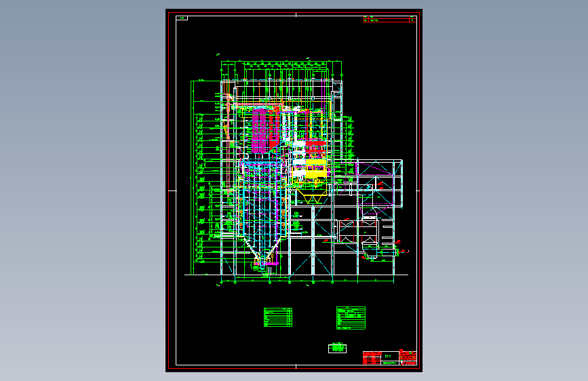The width and height of the screenshot is (588, 381).
Task: Click the left green table below the drawing
Action: click(x=278, y=317)
